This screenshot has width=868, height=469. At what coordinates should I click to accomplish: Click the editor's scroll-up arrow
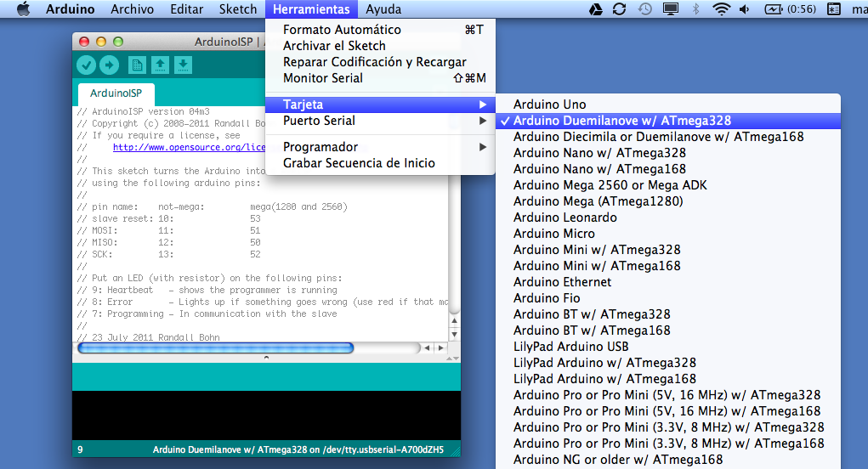point(455,320)
